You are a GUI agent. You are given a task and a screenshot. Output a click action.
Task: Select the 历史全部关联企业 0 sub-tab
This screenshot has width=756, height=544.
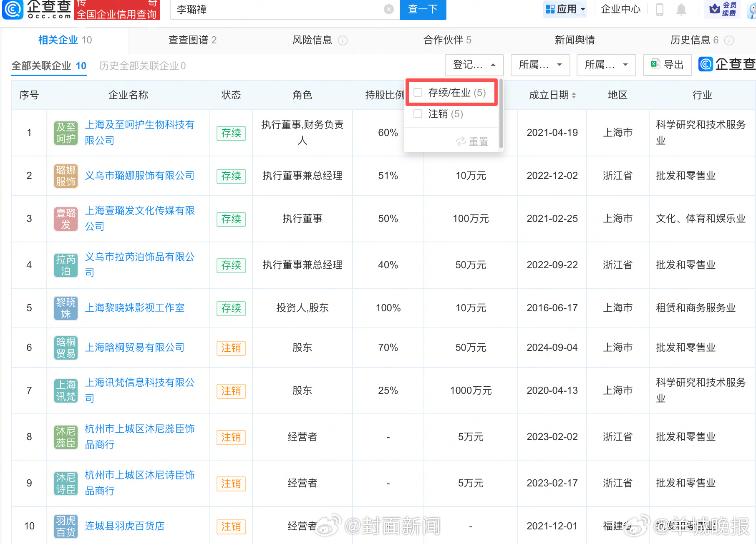pyautogui.click(x=142, y=66)
